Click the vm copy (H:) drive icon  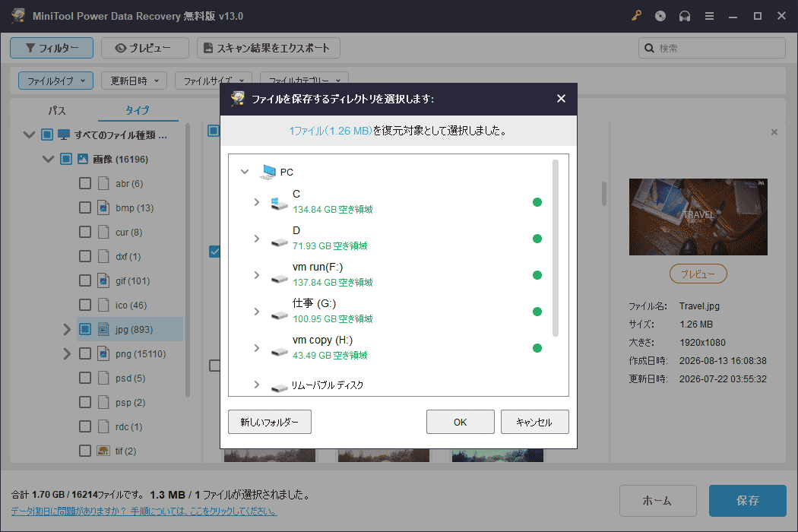(279, 351)
